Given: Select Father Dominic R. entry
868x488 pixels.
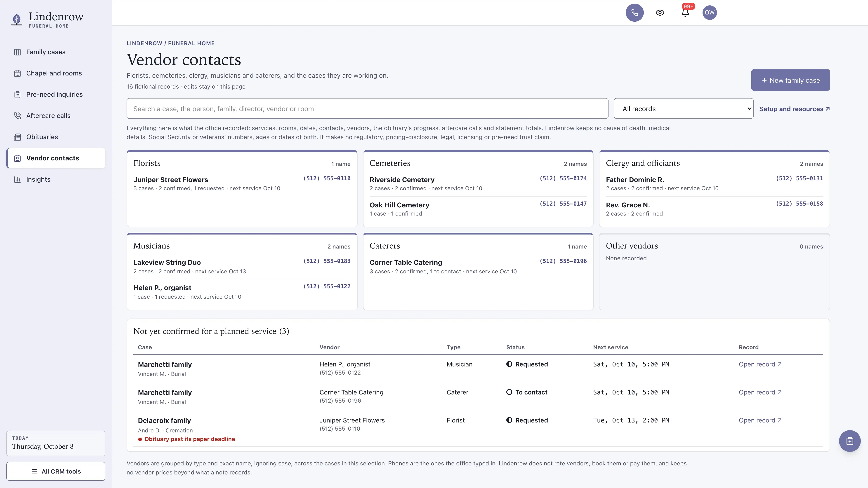Looking at the screenshot, I should click(x=635, y=180).
